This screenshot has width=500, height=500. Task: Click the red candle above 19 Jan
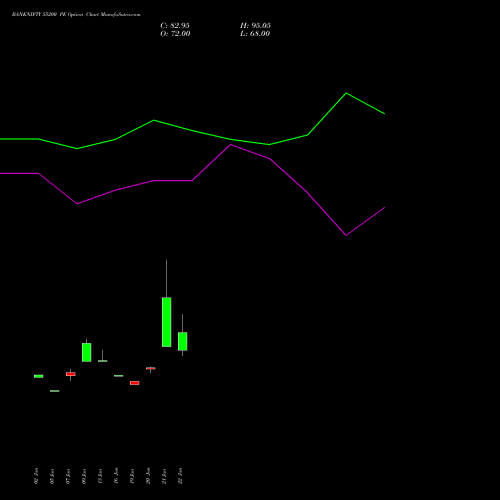click(x=135, y=383)
